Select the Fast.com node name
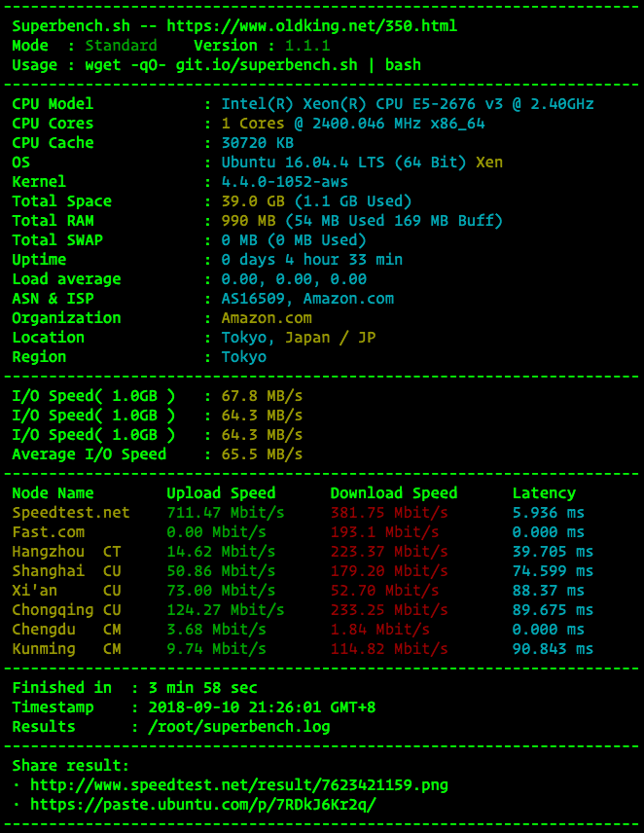This screenshot has height=833, width=644. coord(49,531)
